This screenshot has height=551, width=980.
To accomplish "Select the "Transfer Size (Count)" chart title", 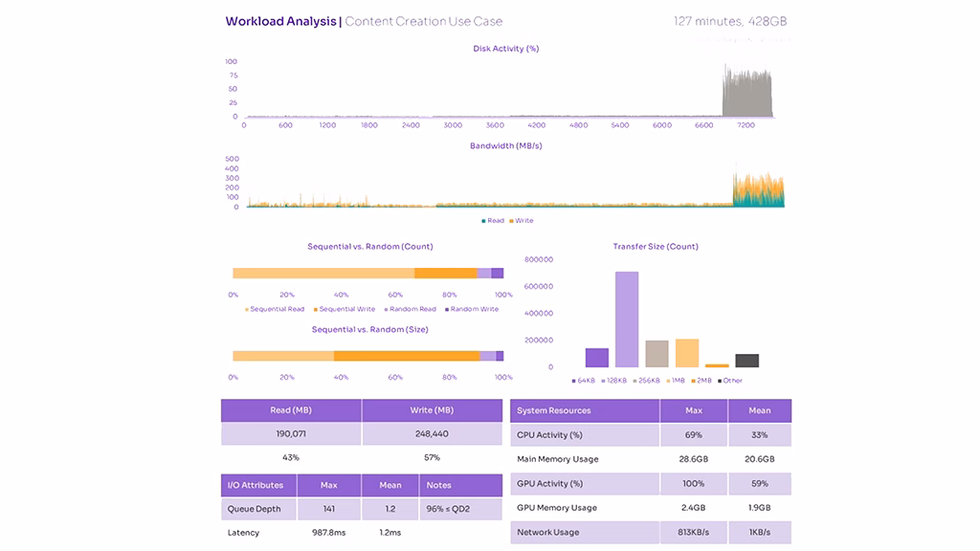I will (656, 246).
